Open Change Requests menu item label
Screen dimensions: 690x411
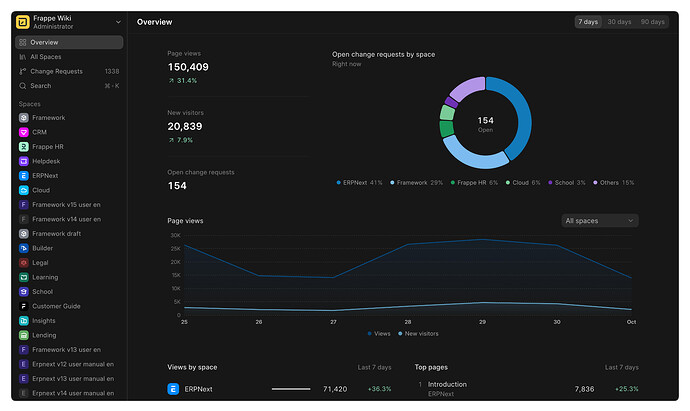56,71
